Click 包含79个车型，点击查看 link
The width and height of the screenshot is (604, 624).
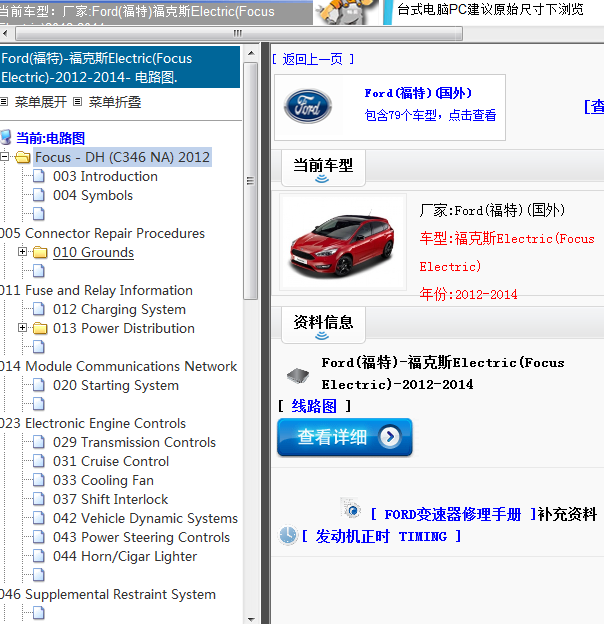(x=431, y=115)
